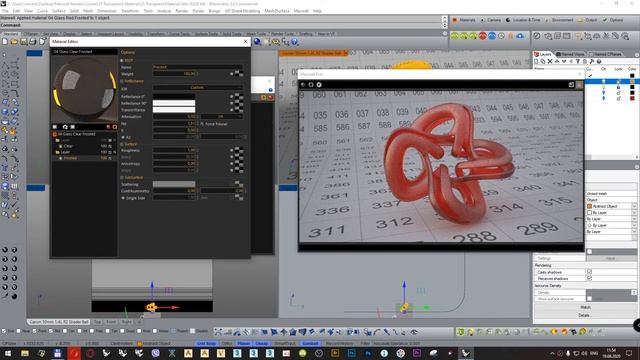Click the Transmittance texture checker button
The width and height of the screenshot is (640, 360).
point(239,110)
